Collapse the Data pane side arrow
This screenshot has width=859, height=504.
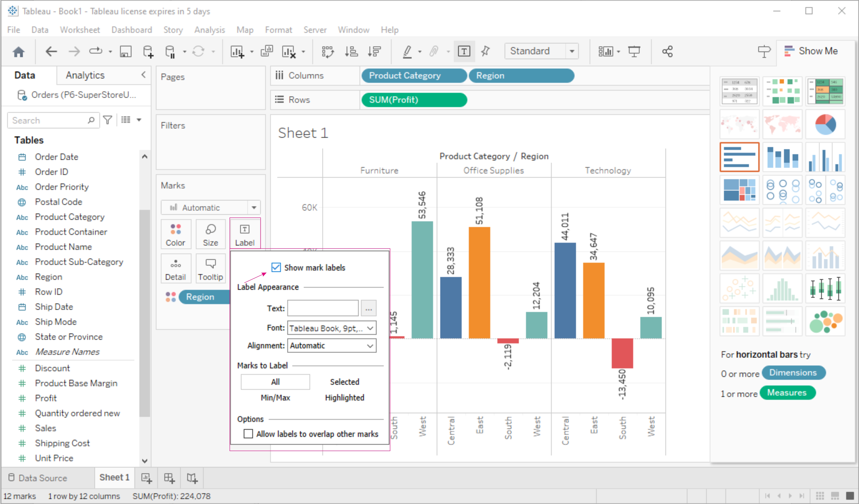[144, 75]
